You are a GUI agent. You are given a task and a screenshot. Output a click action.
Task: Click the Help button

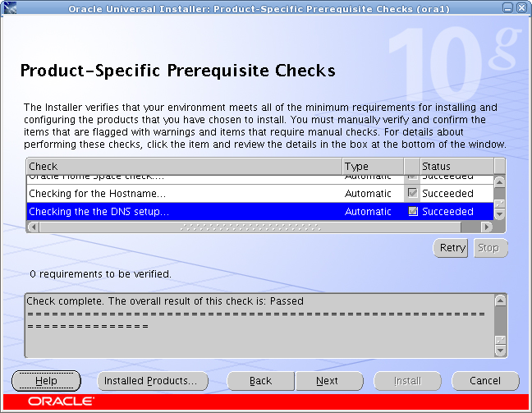pyautogui.click(x=46, y=381)
